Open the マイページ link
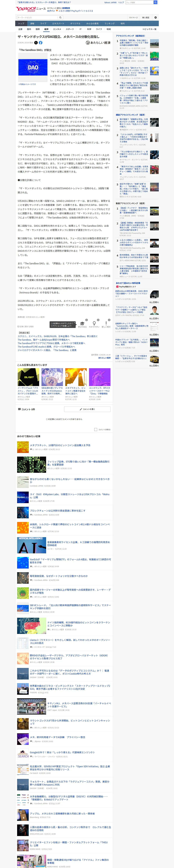This screenshot has width=174, height=868. tap(133, 18)
